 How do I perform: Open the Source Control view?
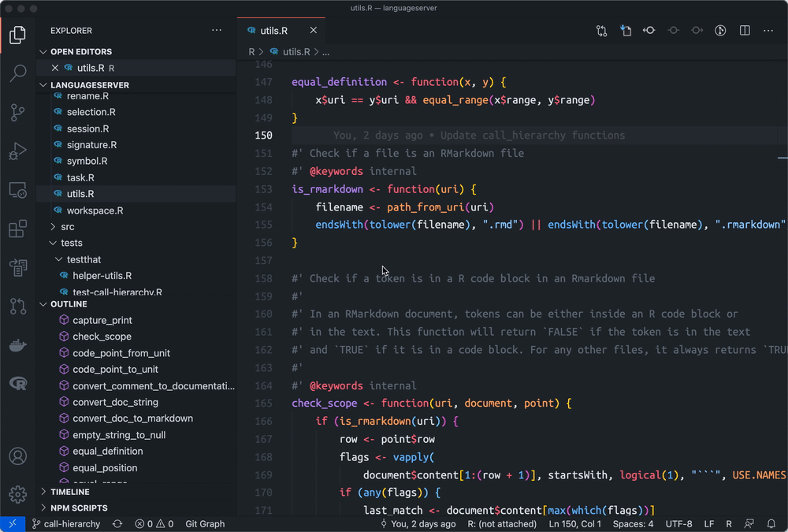click(17, 112)
